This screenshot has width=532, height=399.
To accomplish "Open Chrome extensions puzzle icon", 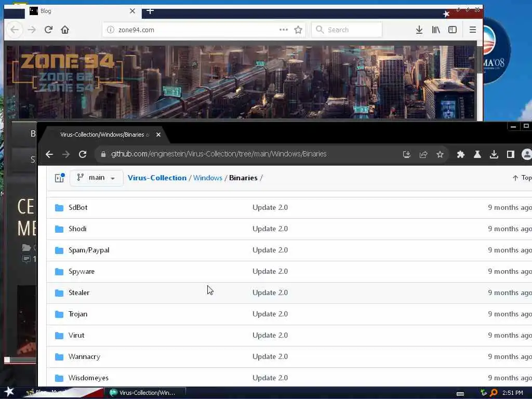I will click(460, 155).
